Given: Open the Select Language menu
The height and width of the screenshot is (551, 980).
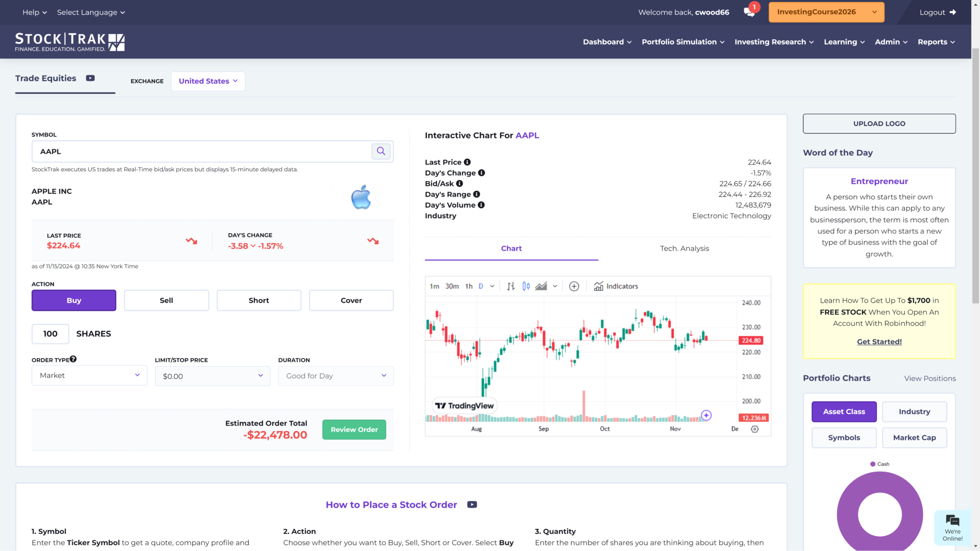Looking at the screenshot, I should click(91, 12).
